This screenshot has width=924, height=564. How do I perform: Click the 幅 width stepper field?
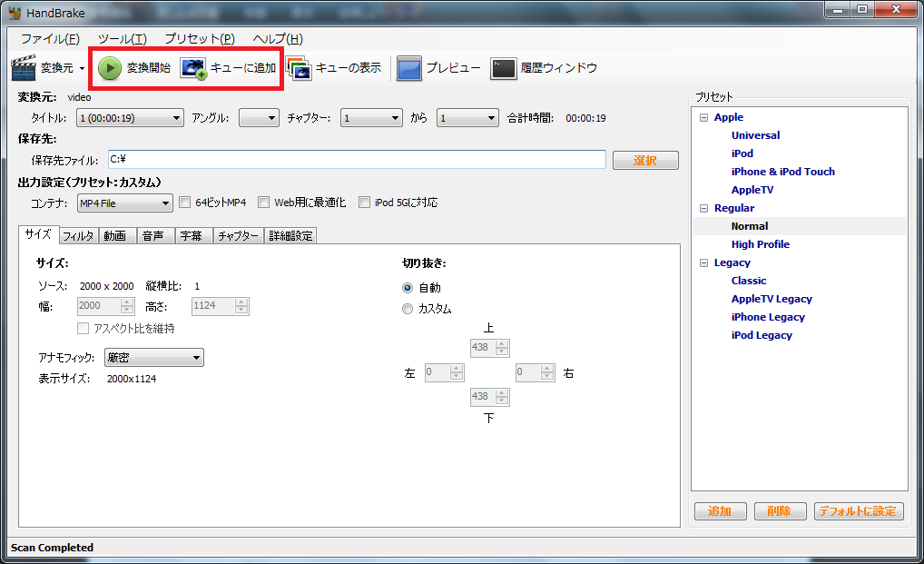(106, 306)
